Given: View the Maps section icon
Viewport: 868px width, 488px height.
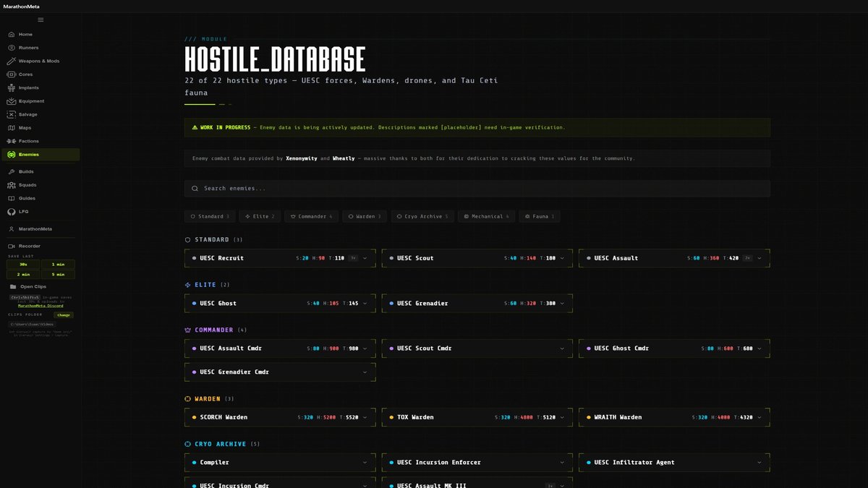Looking at the screenshot, I should [12, 128].
